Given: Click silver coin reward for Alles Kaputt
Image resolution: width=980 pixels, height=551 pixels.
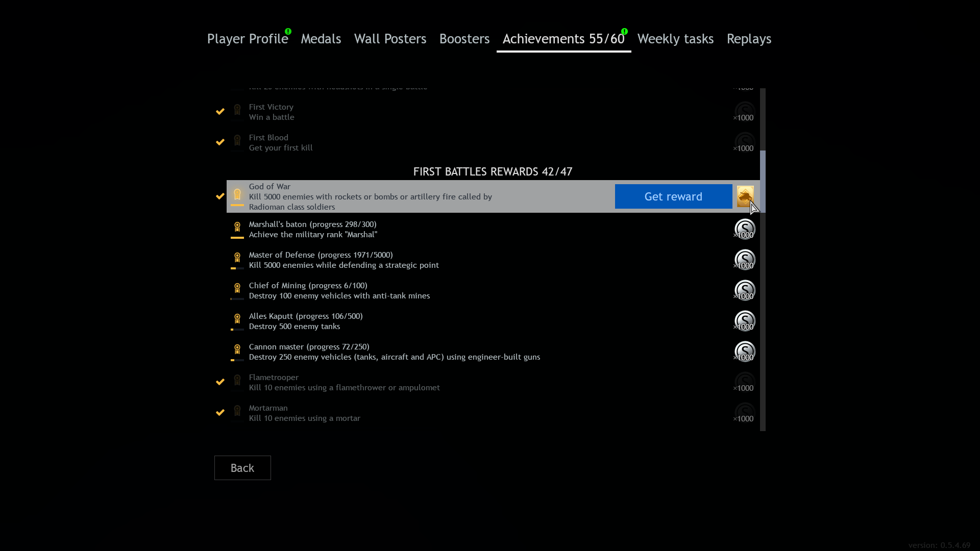Looking at the screenshot, I should pos(745,321).
